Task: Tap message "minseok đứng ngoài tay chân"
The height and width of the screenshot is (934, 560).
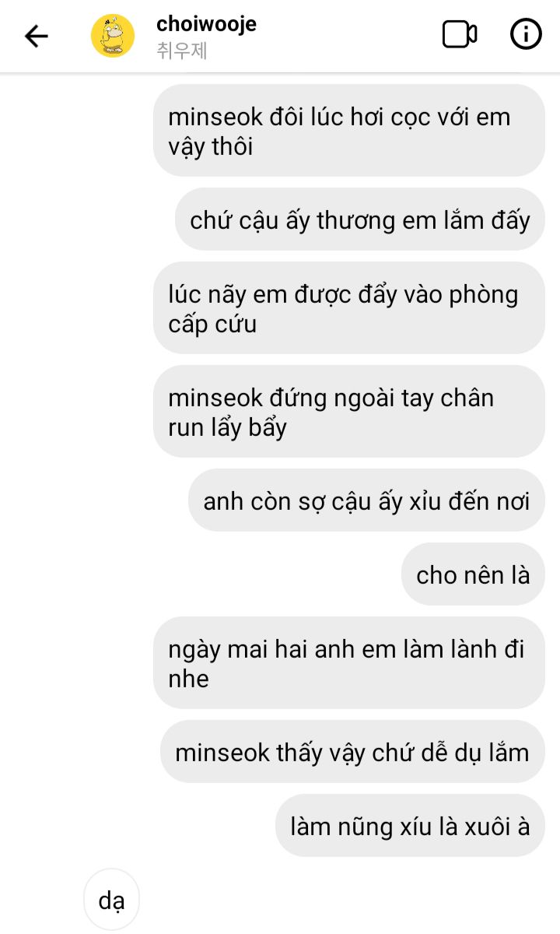Action: [x=348, y=412]
